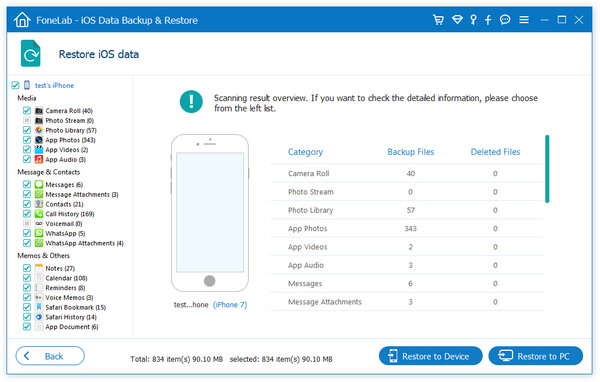Viewport: 600px width, 382px height.
Task: Click the home icon in title bar
Action: point(22,20)
